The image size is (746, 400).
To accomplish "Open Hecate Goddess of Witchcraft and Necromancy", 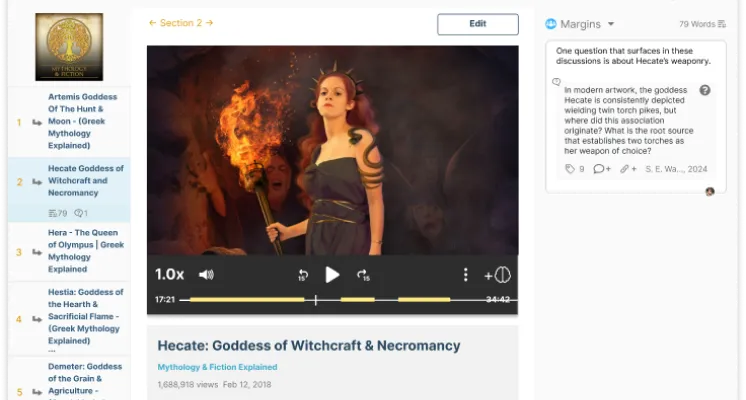I will coord(86,181).
